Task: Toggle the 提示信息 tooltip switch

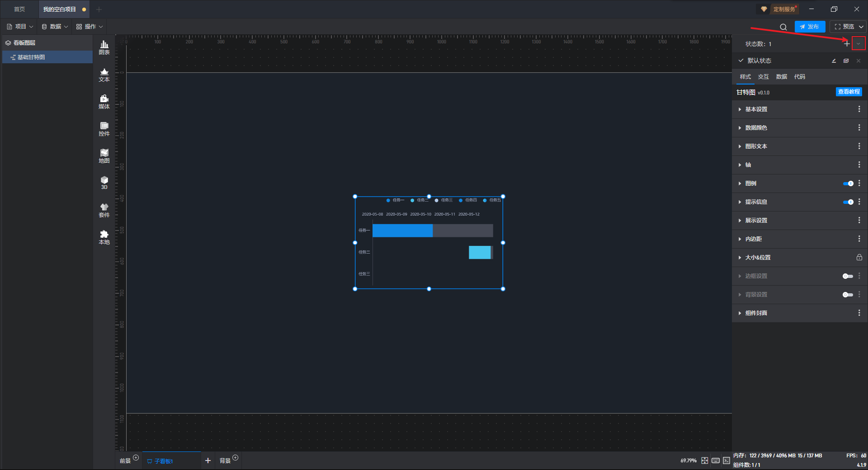Action: [848, 202]
